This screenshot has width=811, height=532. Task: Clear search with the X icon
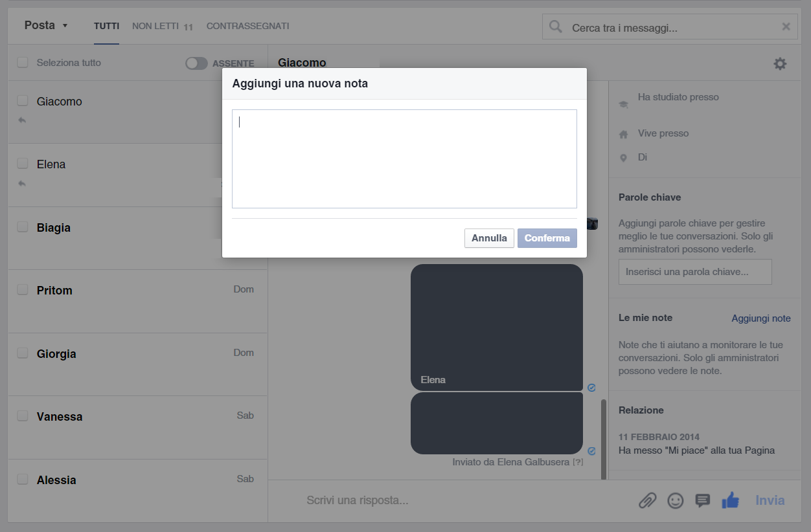tap(786, 27)
